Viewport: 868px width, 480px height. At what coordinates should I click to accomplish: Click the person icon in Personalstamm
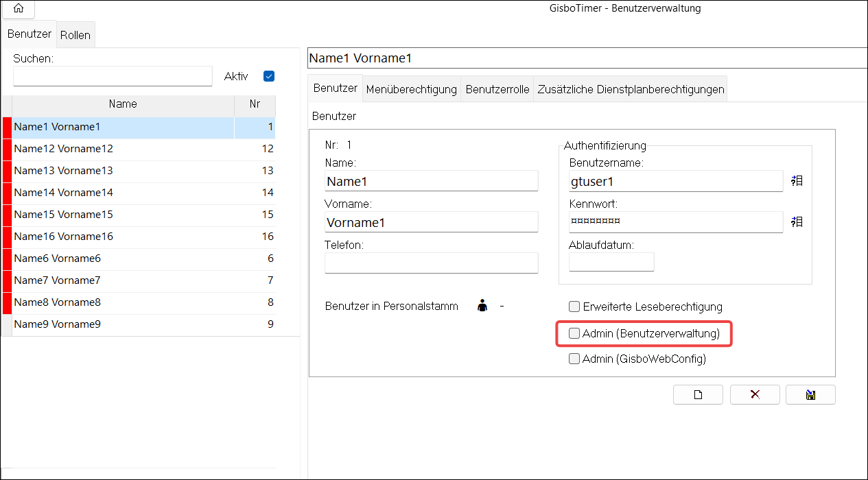(x=483, y=307)
